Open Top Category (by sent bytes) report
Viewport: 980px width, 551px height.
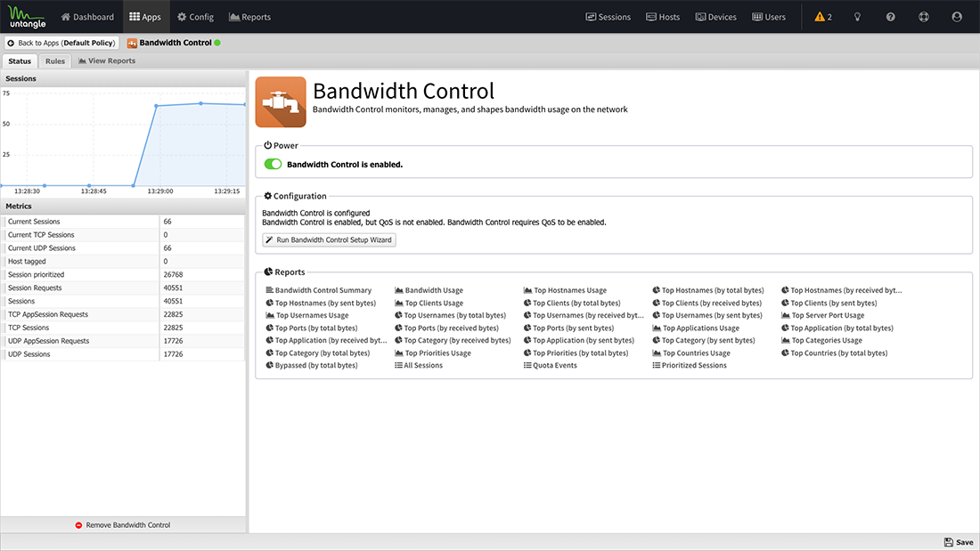704,340
